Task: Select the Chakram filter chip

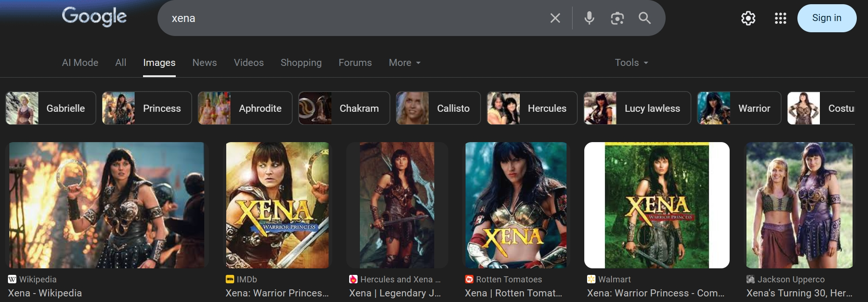Action: tap(344, 108)
